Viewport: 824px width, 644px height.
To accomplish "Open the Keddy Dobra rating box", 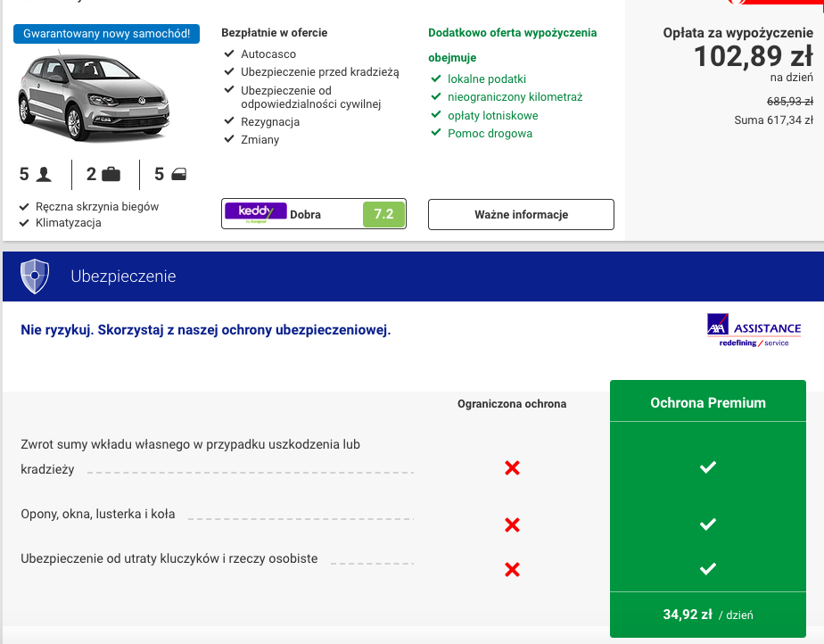I will (x=314, y=214).
